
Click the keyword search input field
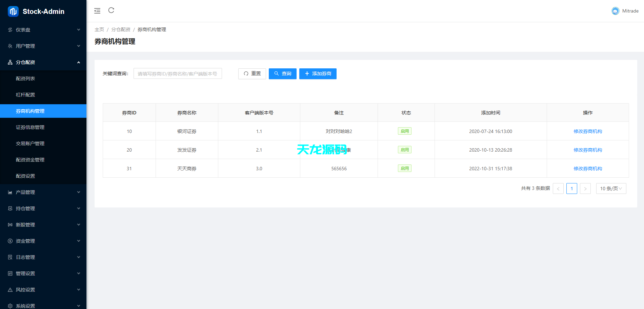178,73
